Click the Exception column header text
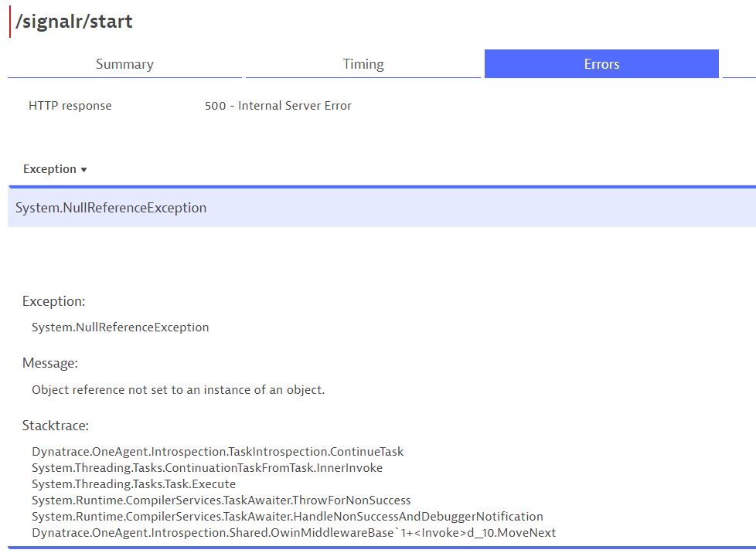 (49, 169)
